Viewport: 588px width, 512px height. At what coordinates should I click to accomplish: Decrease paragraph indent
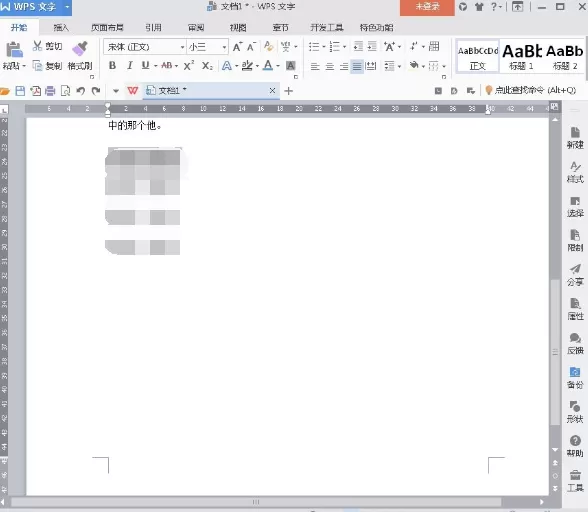click(x=358, y=46)
